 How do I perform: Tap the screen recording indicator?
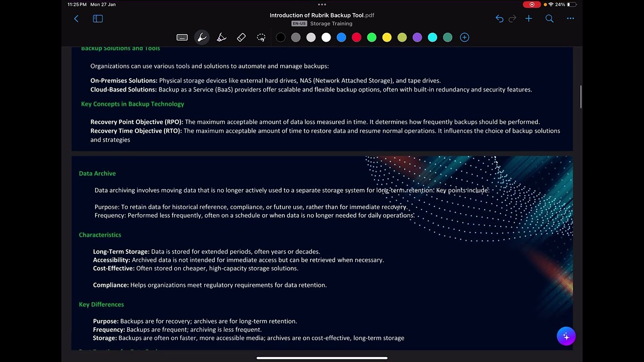[x=532, y=5]
